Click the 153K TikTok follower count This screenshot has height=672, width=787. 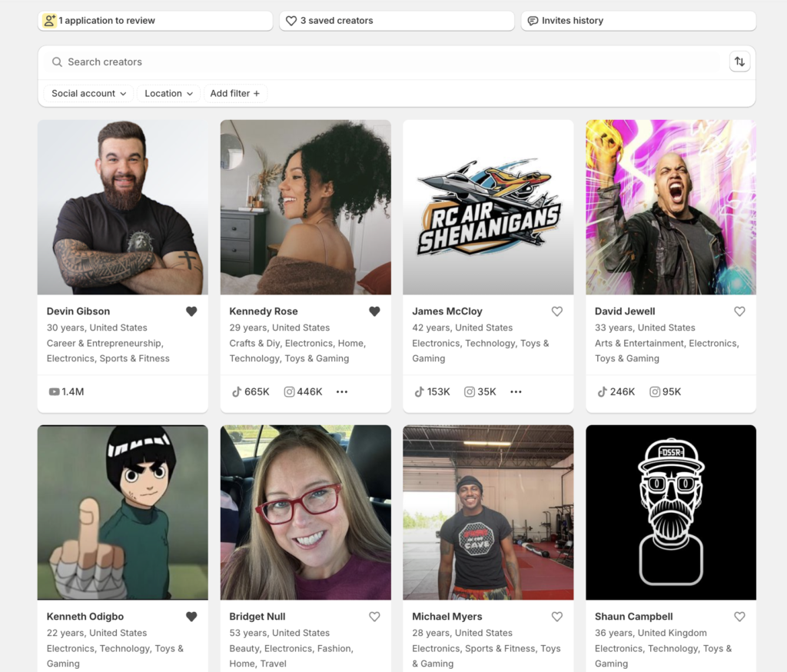pyautogui.click(x=439, y=392)
